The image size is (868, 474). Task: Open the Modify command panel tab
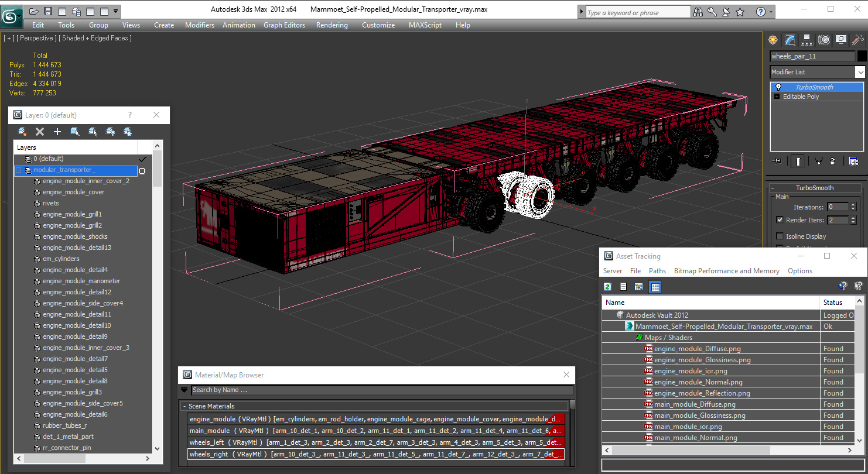tap(790, 40)
